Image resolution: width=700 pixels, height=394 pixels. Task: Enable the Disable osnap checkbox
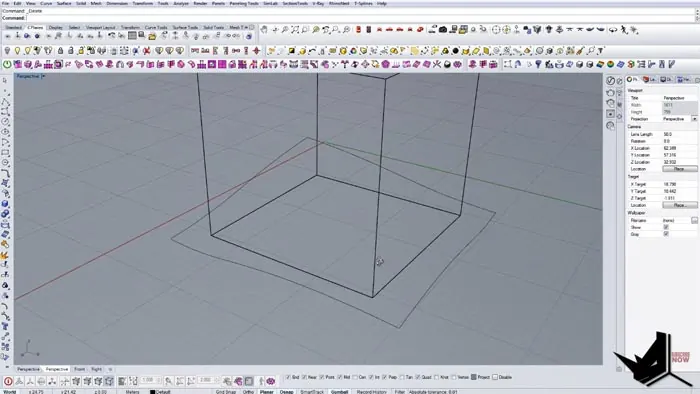[495, 377]
